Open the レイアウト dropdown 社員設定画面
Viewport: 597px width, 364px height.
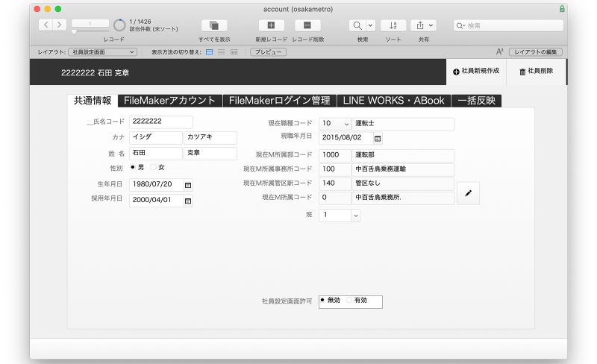[102, 51]
